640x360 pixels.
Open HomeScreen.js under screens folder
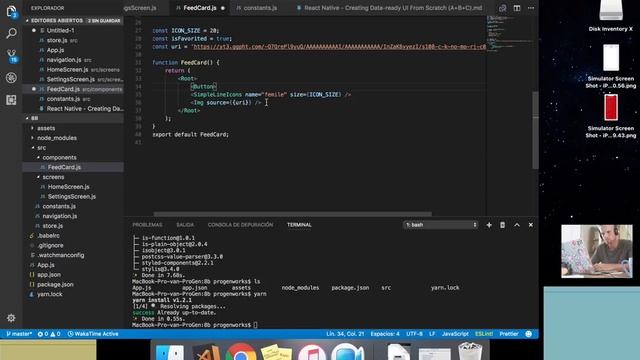point(68,187)
